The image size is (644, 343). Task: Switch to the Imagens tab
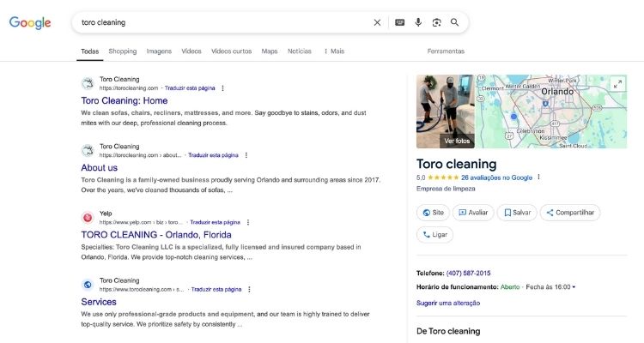click(x=159, y=51)
